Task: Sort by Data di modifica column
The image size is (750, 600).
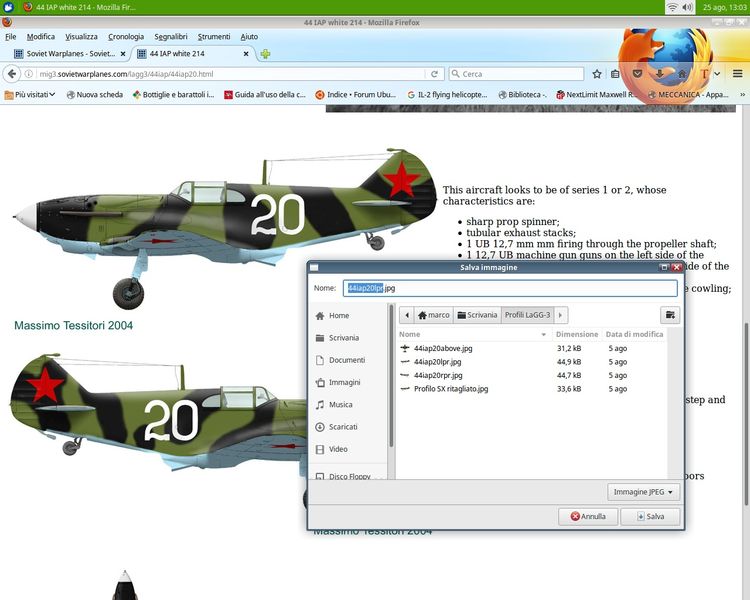Action: tap(634, 334)
